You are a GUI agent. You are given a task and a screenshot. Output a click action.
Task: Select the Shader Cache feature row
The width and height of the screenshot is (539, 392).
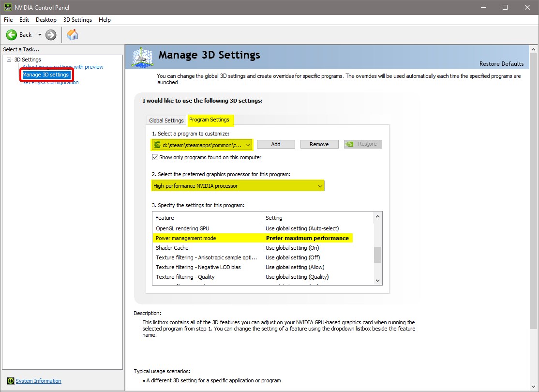(263, 248)
